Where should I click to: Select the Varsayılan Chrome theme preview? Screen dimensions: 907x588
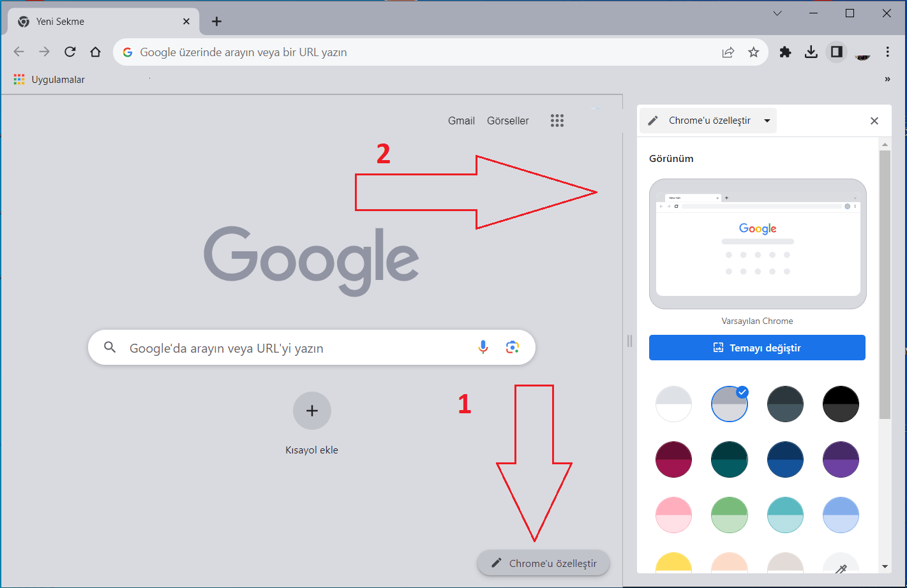coord(758,244)
